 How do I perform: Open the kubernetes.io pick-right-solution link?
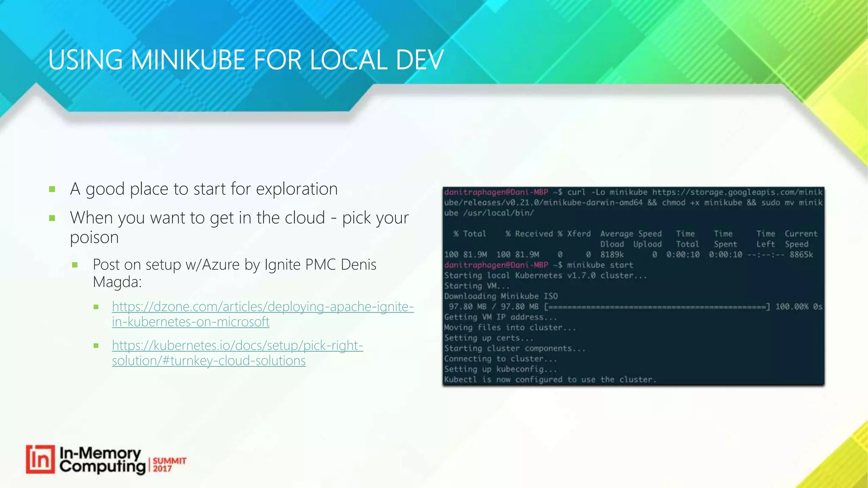tap(237, 353)
